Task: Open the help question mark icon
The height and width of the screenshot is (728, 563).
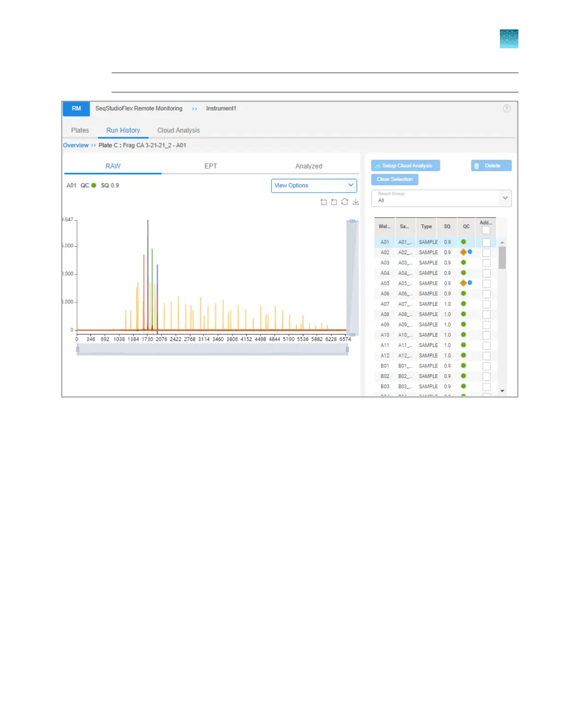Action: pos(506,108)
